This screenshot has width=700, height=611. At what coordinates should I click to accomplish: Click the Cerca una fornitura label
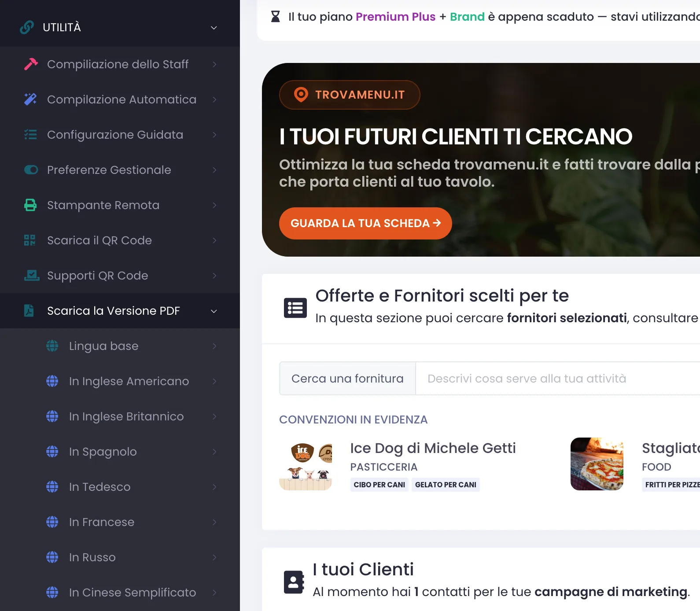pos(347,379)
